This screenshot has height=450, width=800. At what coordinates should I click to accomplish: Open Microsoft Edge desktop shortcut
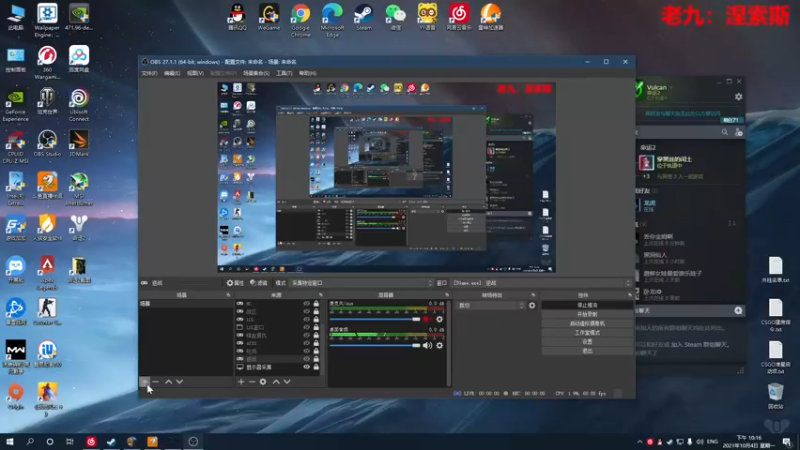tap(332, 18)
